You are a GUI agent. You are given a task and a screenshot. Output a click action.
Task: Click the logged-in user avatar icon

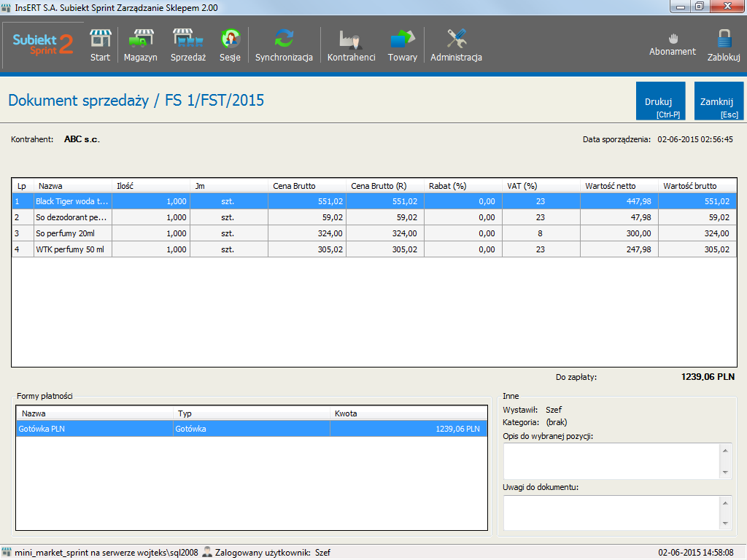pyautogui.click(x=206, y=553)
